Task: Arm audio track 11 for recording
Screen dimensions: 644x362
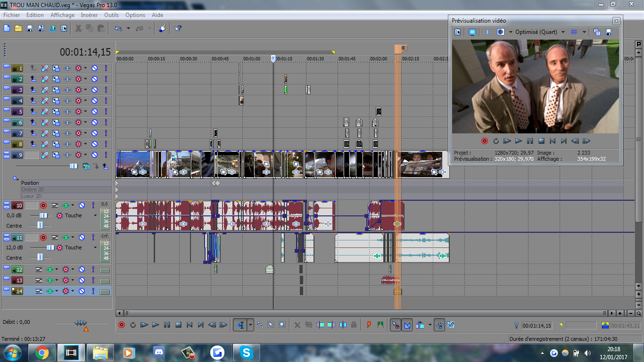Action: tap(43, 238)
